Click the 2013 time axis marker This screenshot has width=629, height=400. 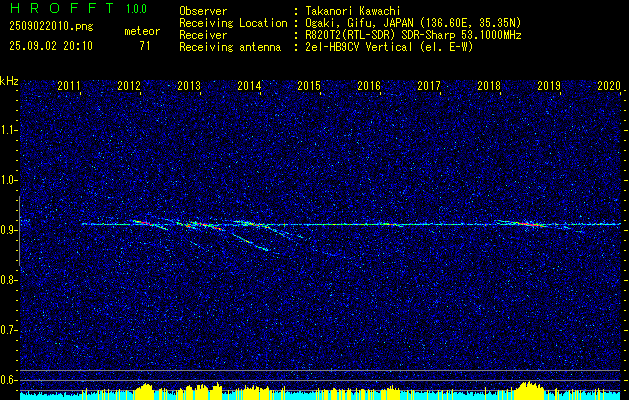189,85
